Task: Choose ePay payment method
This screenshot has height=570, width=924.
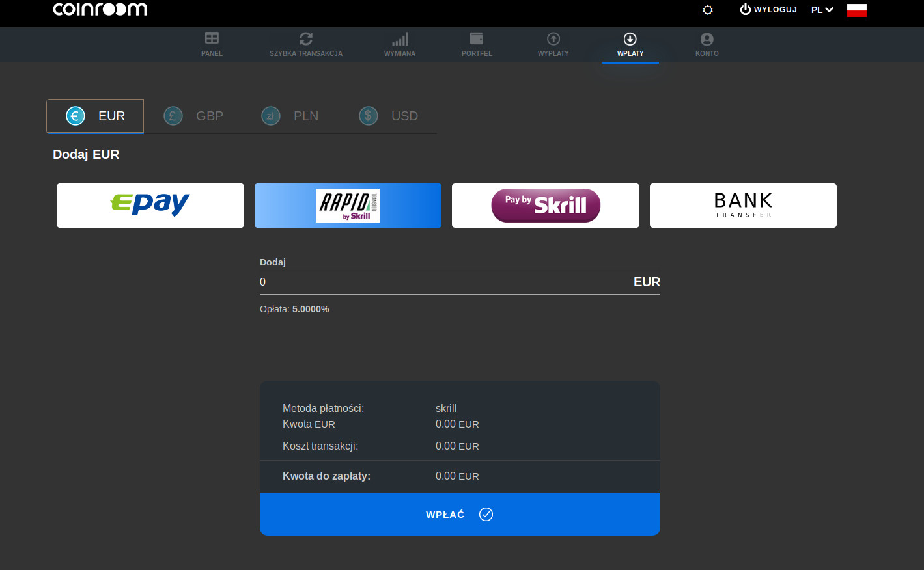Action: [150, 206]
